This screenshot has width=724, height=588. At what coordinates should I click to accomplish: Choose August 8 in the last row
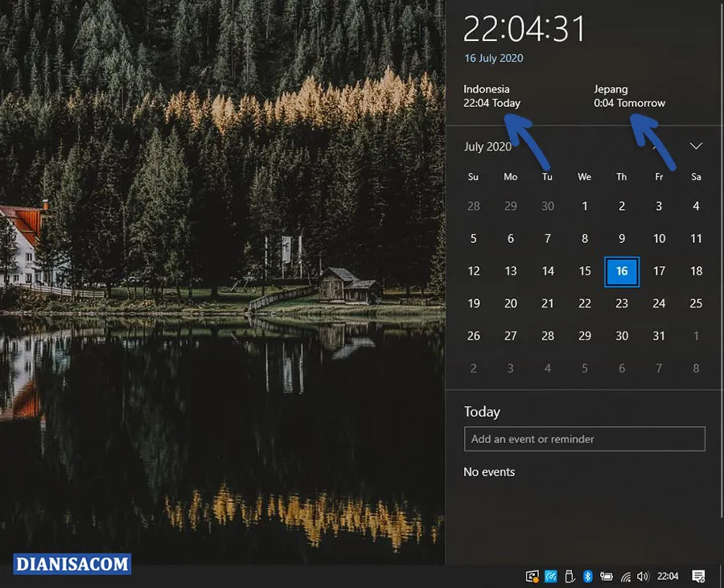pos(696,368)
